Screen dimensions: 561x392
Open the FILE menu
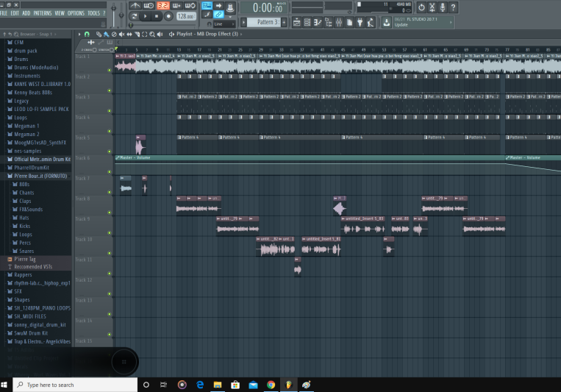point(4,13)
